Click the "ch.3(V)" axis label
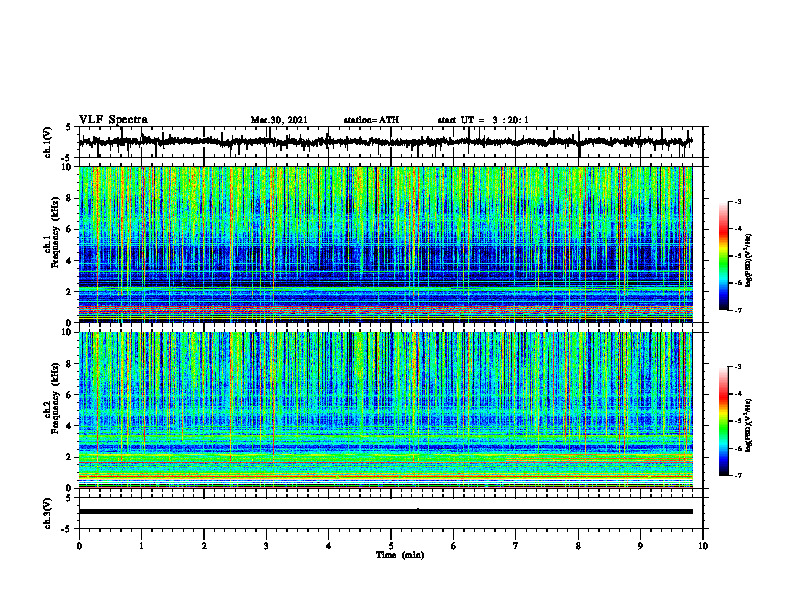The width and height of the screenshot is (792, 612). (47, 513)
